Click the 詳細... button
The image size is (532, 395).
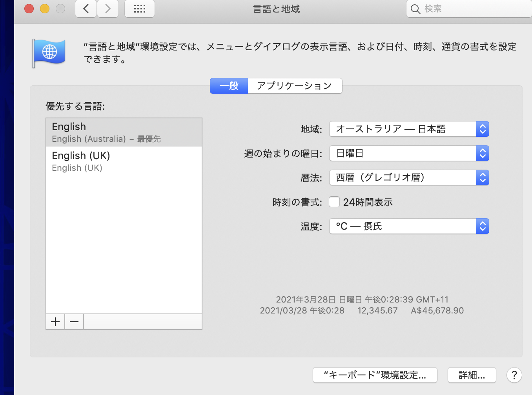pos(472,375)
